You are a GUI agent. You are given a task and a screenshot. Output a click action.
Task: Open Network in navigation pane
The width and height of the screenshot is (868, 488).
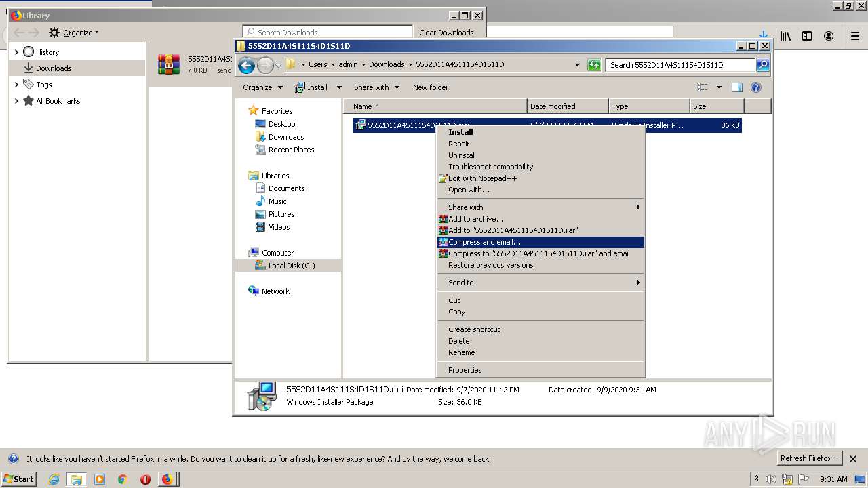coord(275,291)
